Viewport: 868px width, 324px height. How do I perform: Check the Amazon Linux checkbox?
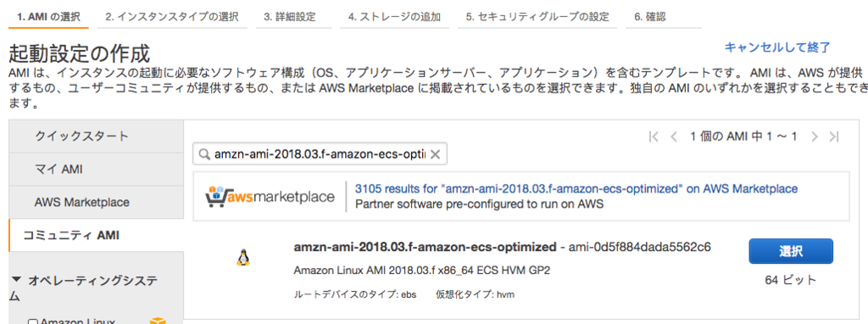(32, 321)
